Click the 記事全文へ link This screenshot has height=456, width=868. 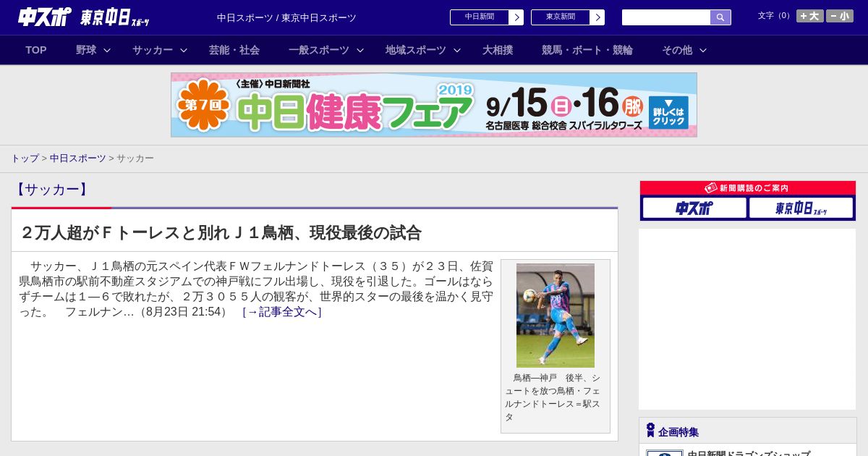tap(282, 312)
